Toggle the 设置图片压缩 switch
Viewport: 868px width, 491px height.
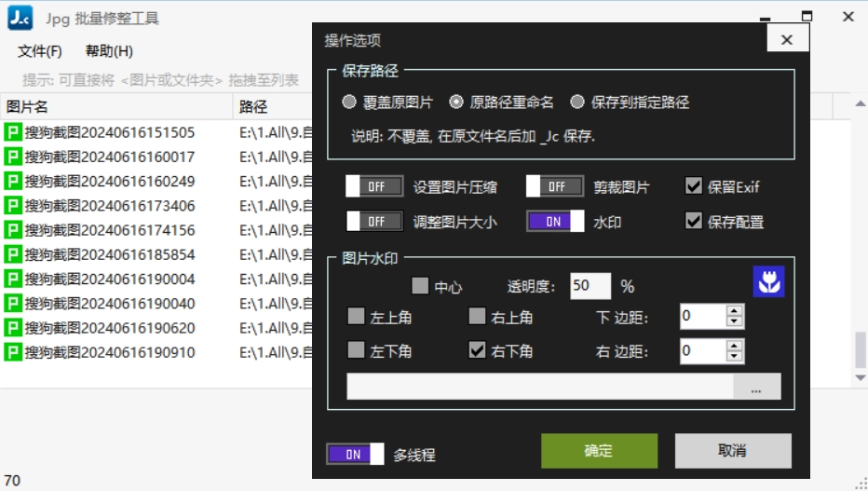pos(374,186)
